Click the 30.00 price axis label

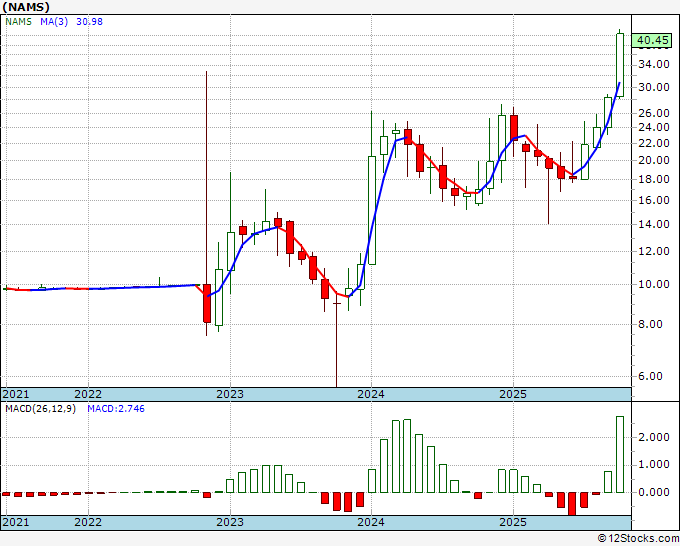654,87
